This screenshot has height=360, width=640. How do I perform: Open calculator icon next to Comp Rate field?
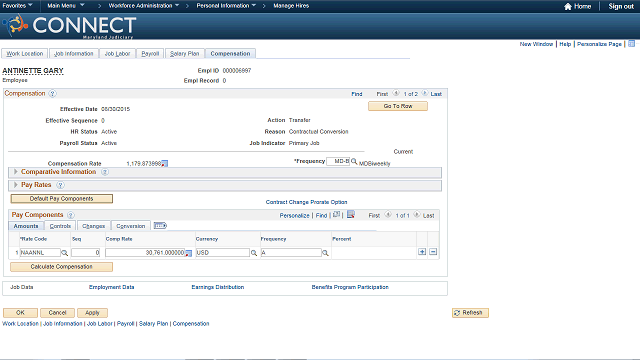(189, 253)
